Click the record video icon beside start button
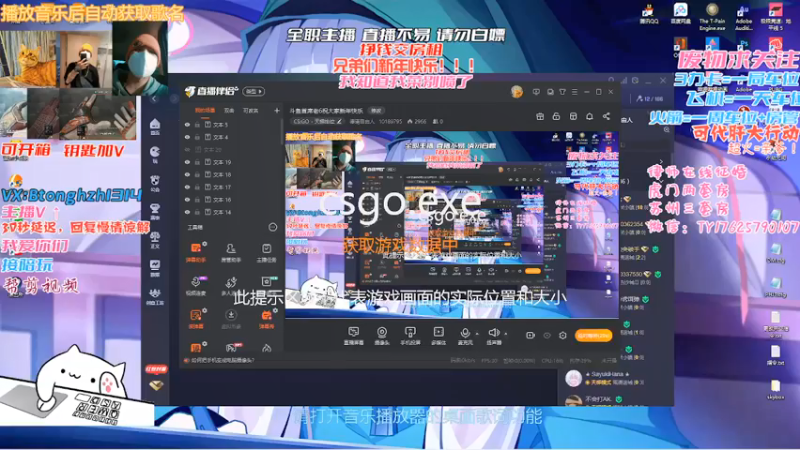The width and height of the screenshot is (800, 450). pyautogui.click(x=530, y=335)
